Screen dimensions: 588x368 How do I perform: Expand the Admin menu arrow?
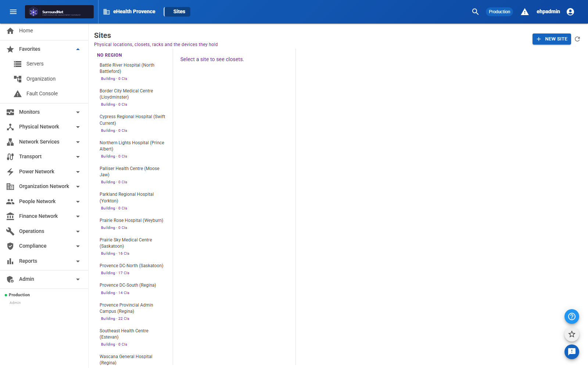[78, 279]
